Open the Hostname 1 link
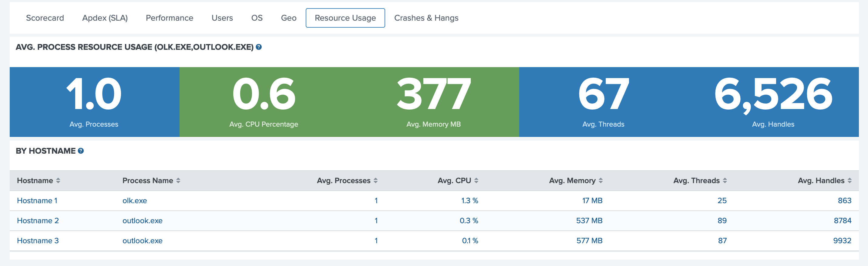The image size is (868, 266). point(37,200)
